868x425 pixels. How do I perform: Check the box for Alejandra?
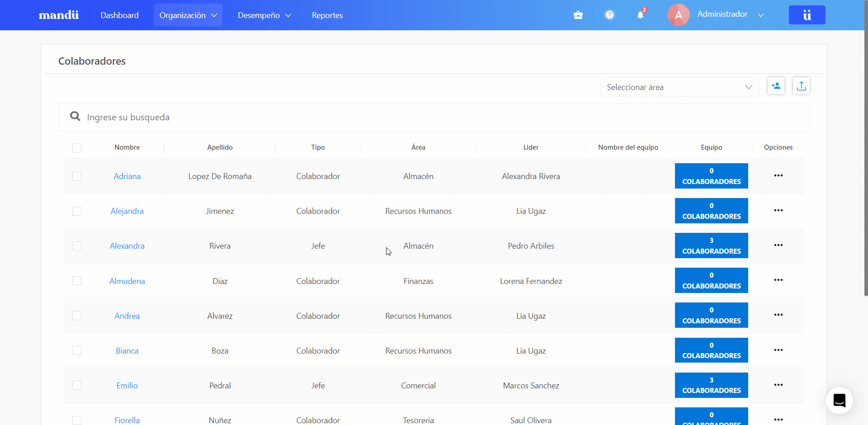[x=77, y=211]
